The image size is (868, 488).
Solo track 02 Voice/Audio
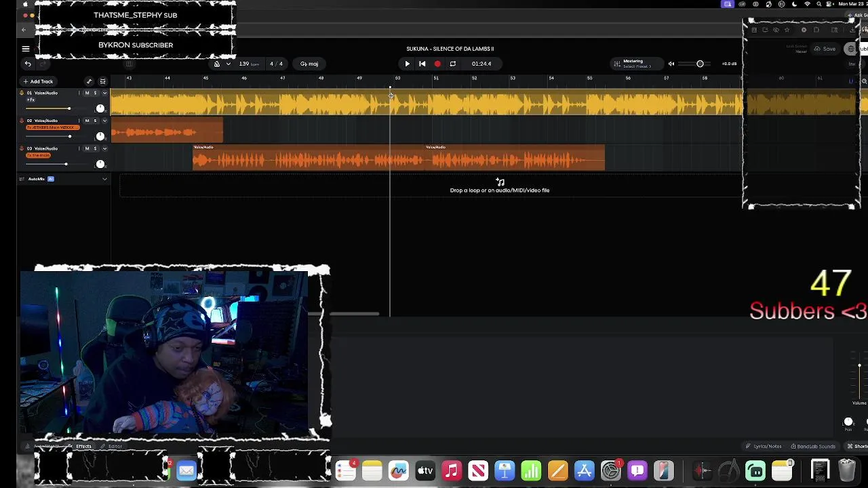tap(95, 121)
